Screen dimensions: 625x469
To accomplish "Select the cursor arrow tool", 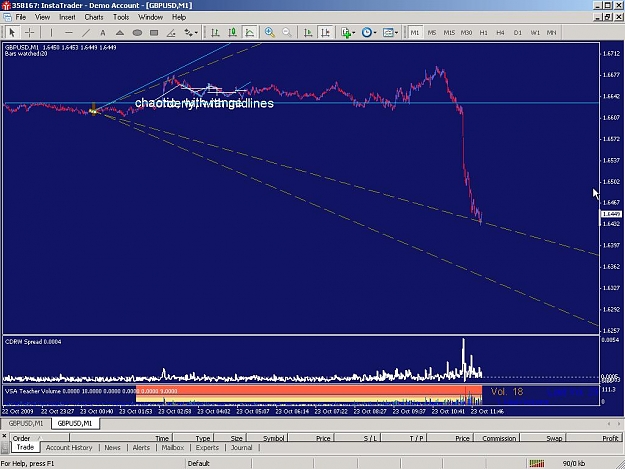I will [12, 33].
